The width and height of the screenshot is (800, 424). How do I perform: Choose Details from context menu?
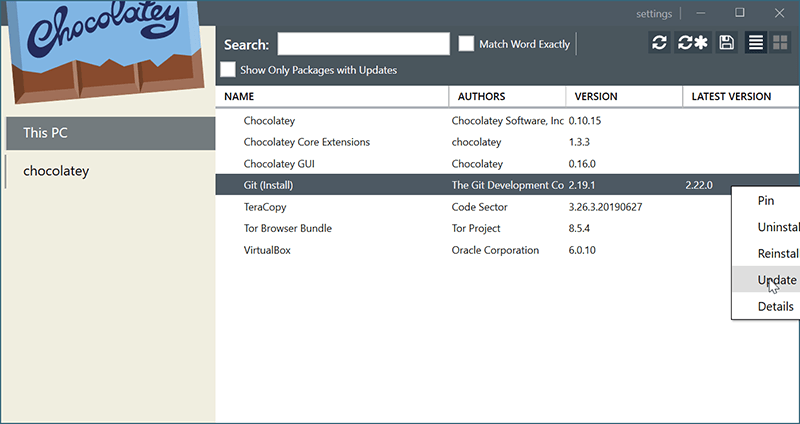(766, 306)
